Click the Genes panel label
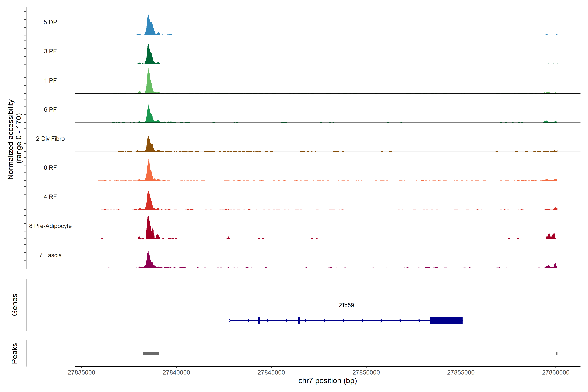 tap(15, 305)
